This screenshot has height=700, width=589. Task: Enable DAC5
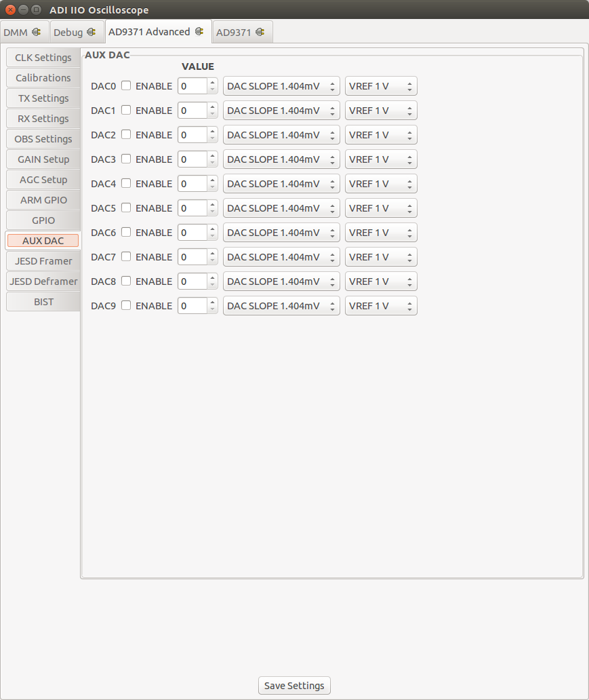tap(126, 208)
